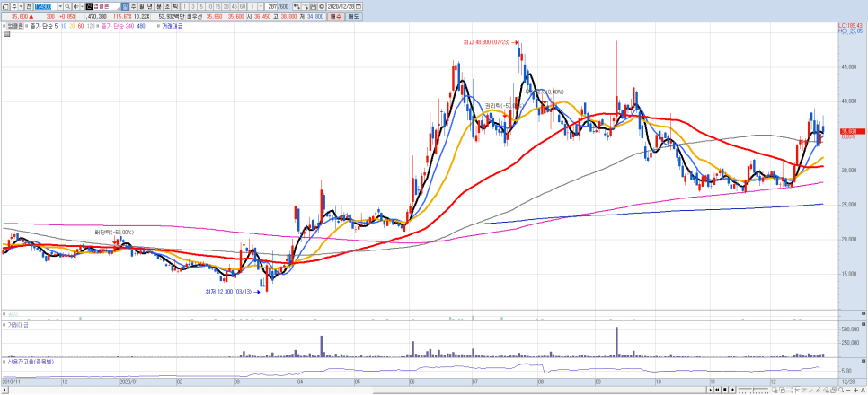Viewport: 868px width, 395px height.
Task: Select interval 15 button
Action: click(x=217, y=6)
